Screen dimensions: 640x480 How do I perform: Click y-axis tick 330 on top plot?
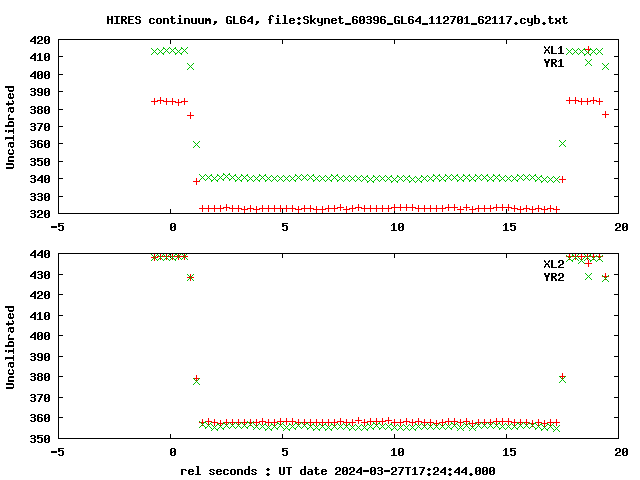40,197
